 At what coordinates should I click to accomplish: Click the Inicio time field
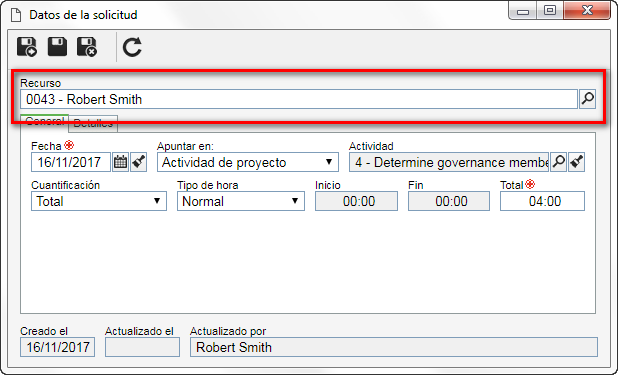(356, 201)
